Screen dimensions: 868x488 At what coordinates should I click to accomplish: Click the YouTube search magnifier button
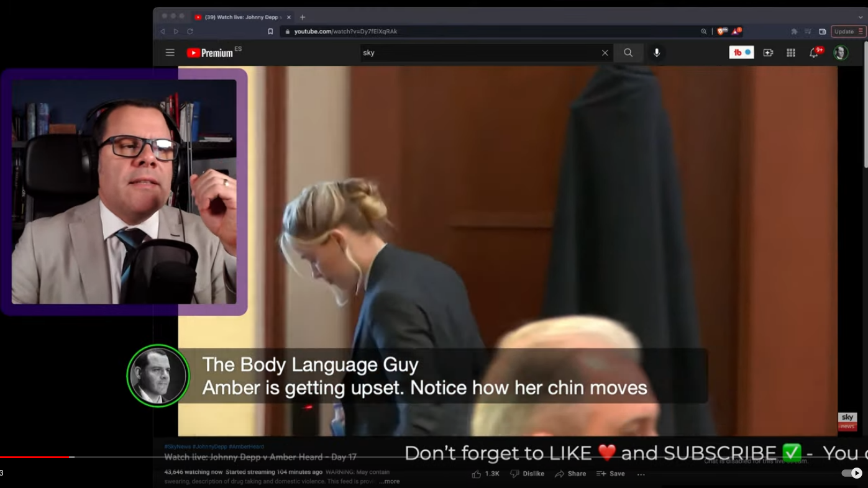(628, 53)
